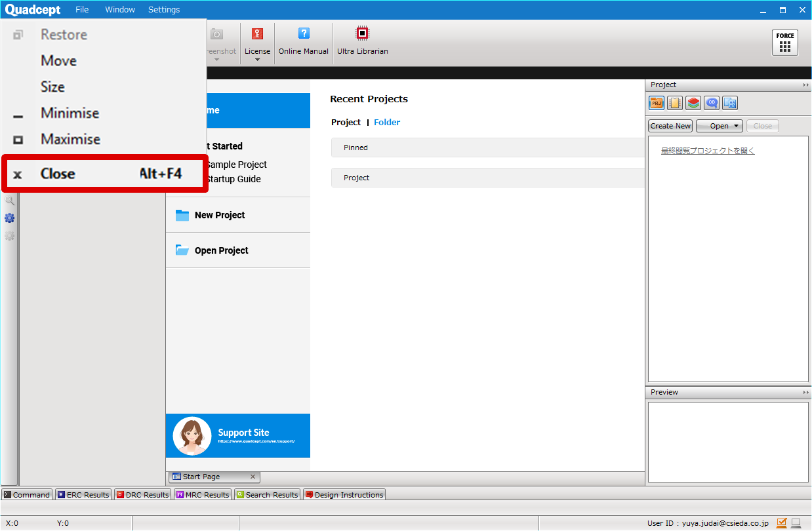Switch recent projects list to Folder view
This screenshot has width=812, height=531.
[387, 123]
